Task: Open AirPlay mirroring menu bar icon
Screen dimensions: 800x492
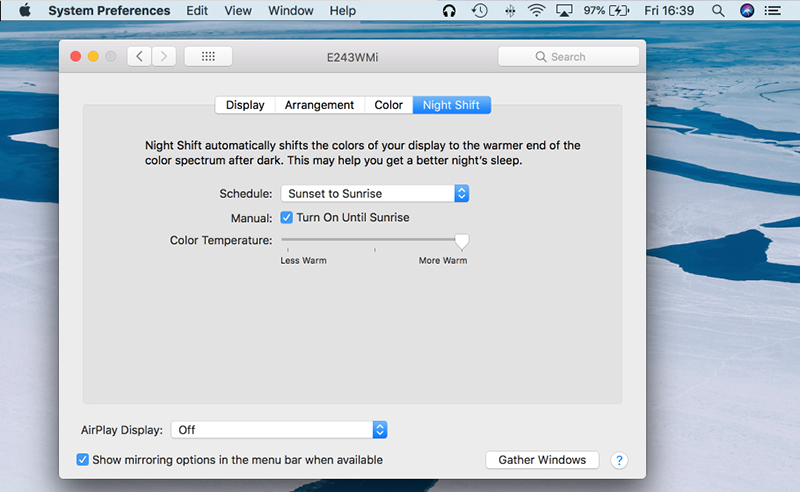Action: click(x=564, y=11)
